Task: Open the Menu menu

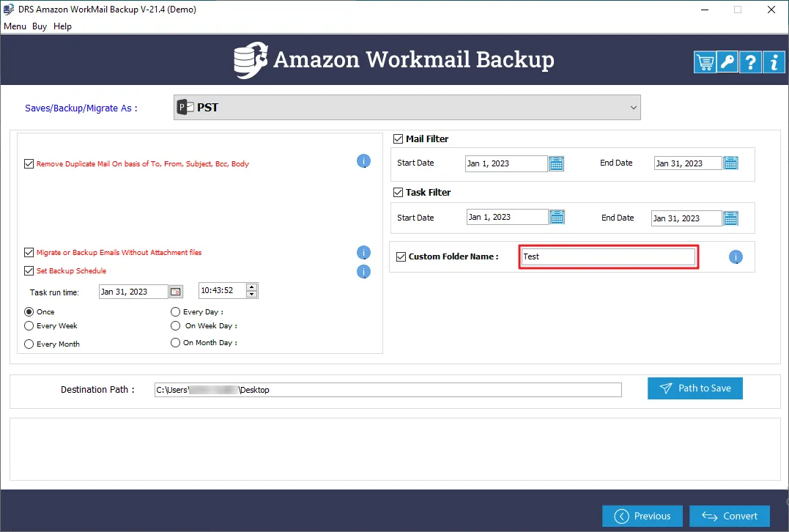Action: [x=15, y=26]
